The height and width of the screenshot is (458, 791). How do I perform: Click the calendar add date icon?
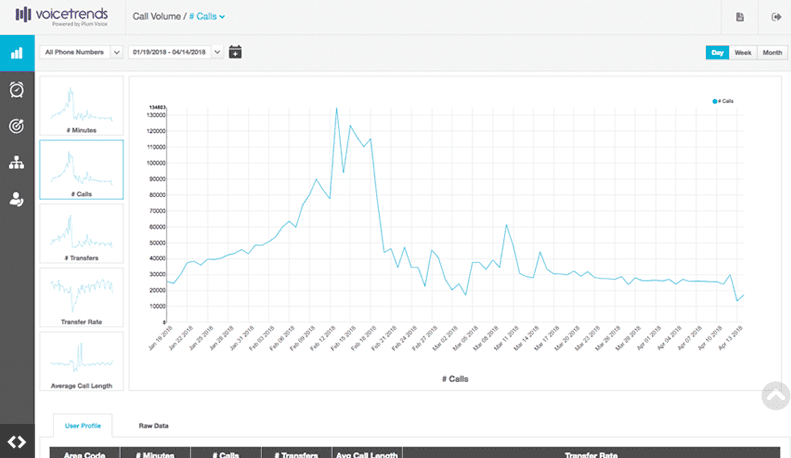tap(235, 52)
